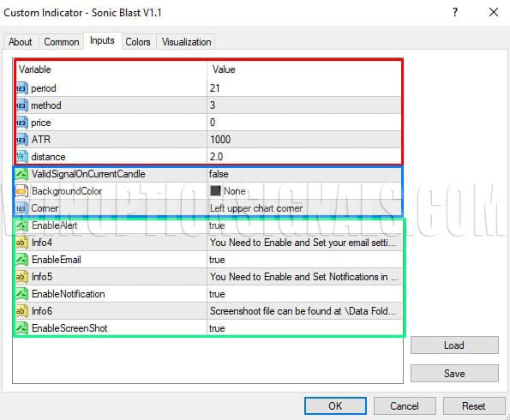Click the integer icon beside Corner

(21, 208)
